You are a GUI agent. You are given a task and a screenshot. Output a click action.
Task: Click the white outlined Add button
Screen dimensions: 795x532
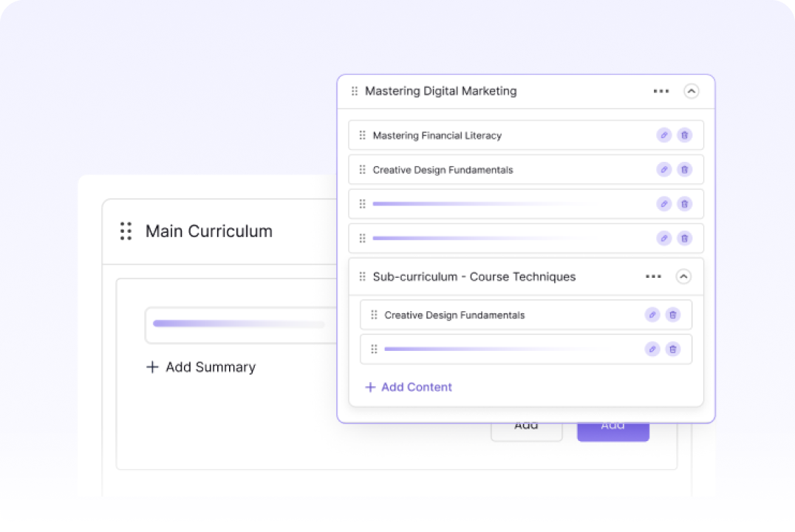pyautogui.click(x=526, y=431)
